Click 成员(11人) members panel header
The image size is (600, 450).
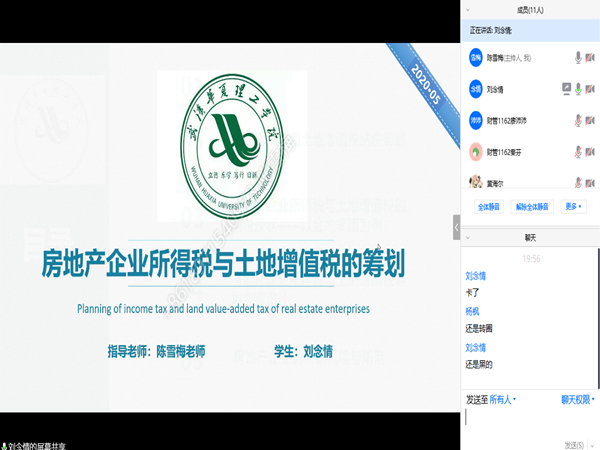point(530,10)
